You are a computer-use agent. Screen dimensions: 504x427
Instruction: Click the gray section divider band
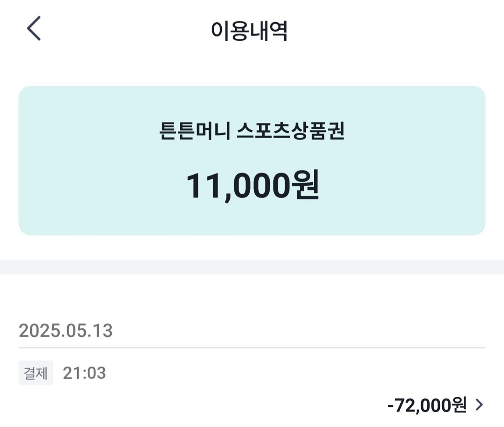tap(252, 267)
